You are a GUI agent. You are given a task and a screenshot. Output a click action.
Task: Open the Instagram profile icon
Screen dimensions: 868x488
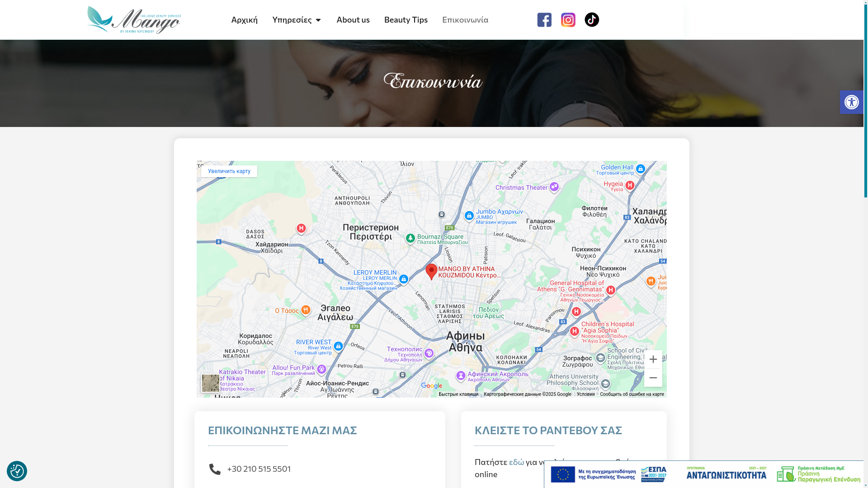coord(568,20)
